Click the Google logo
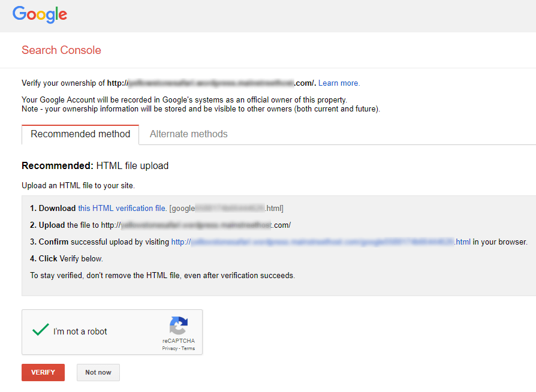The image size is (536, 392). coord(40,14)
